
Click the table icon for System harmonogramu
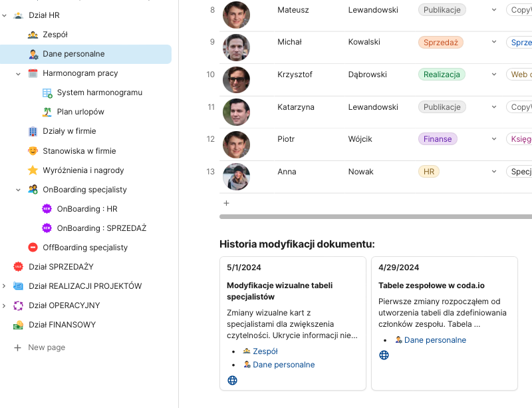(47, 93)
